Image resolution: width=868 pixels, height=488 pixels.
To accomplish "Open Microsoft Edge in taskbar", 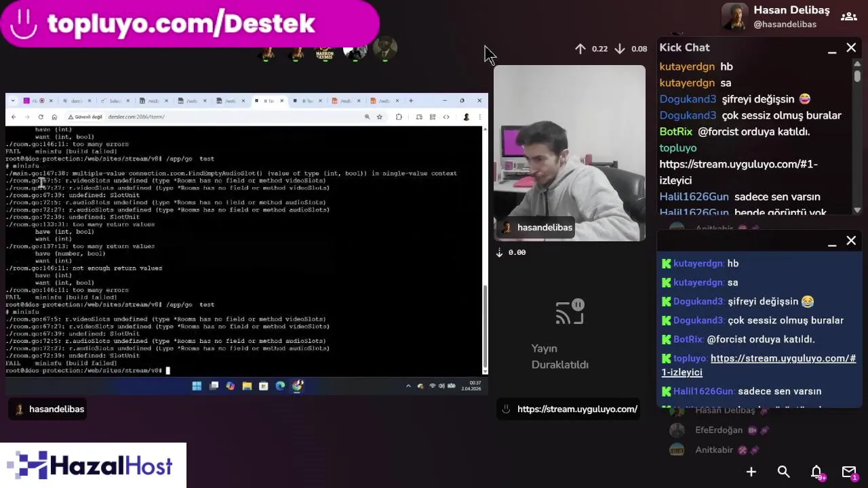I will point(280,386).
